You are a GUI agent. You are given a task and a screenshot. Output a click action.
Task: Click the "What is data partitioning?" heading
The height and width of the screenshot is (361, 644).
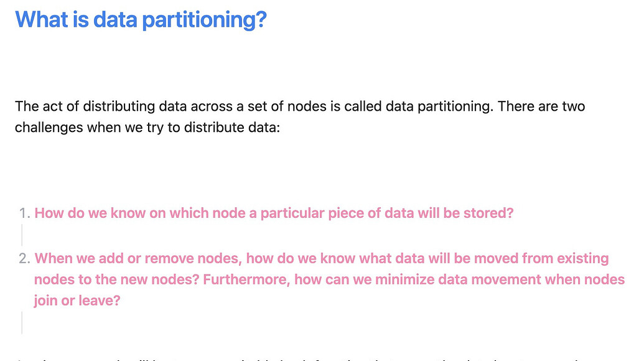click(141, 20)
